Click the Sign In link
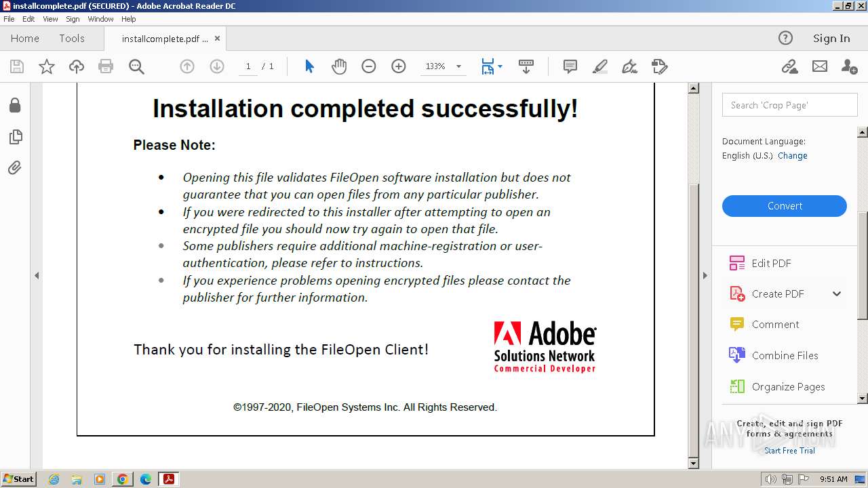Viewport: 868px width, 488px height. coord(831,38)
